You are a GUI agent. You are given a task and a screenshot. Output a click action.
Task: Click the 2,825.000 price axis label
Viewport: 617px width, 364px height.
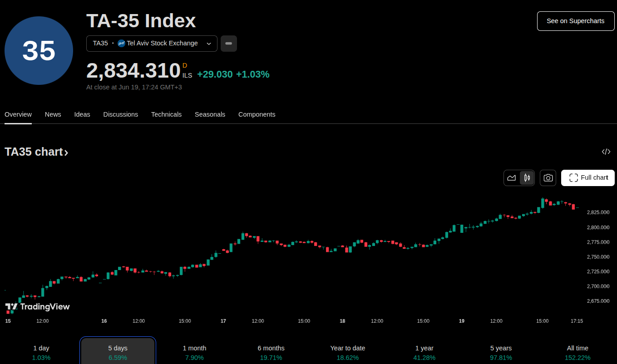pos(598,212)
